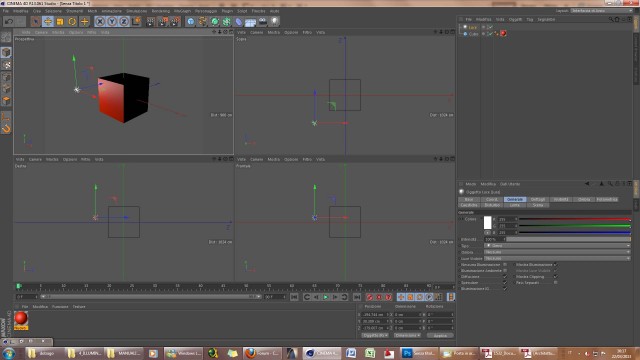Enable the Pass Separati checkbox
Screen dimensions: 640x360
(x=556, y=282)
